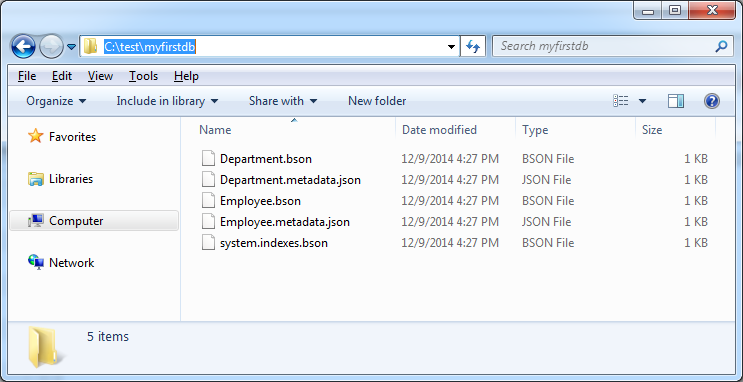Click the Forward navigation arrow button
The width and height of the screenshot is (743, 382).
pos(51,46)
